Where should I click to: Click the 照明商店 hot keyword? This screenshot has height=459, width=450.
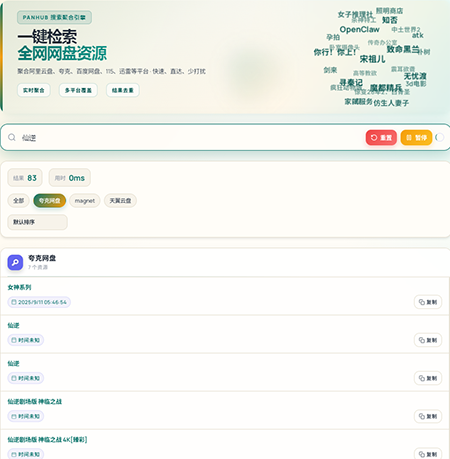[x=389, y=11]
